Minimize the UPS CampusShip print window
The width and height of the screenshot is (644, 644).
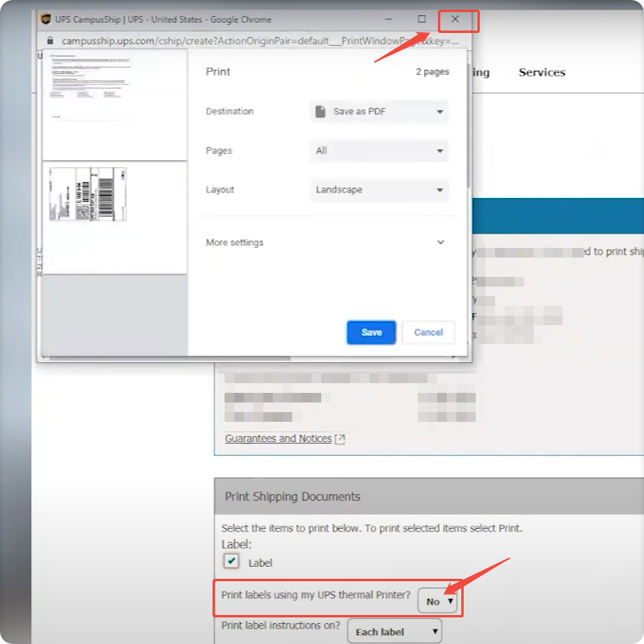389,19
